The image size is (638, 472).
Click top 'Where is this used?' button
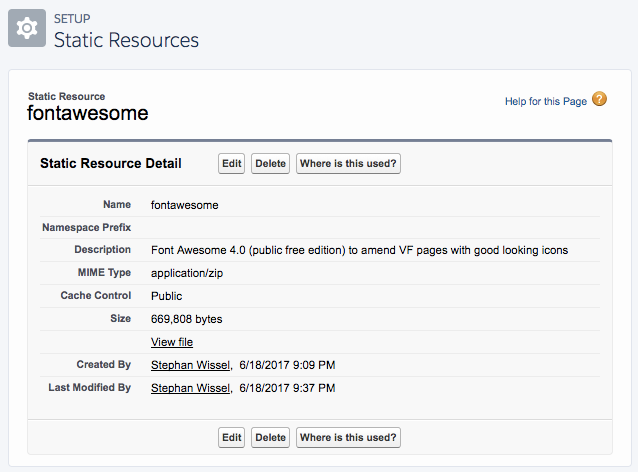pos(348,164)
